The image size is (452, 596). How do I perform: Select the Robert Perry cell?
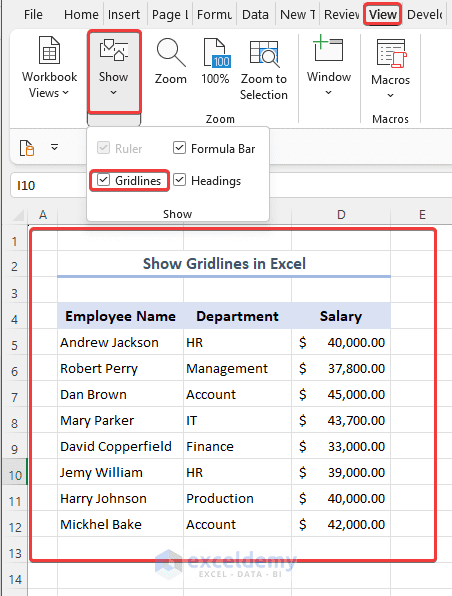coord(121,368)
